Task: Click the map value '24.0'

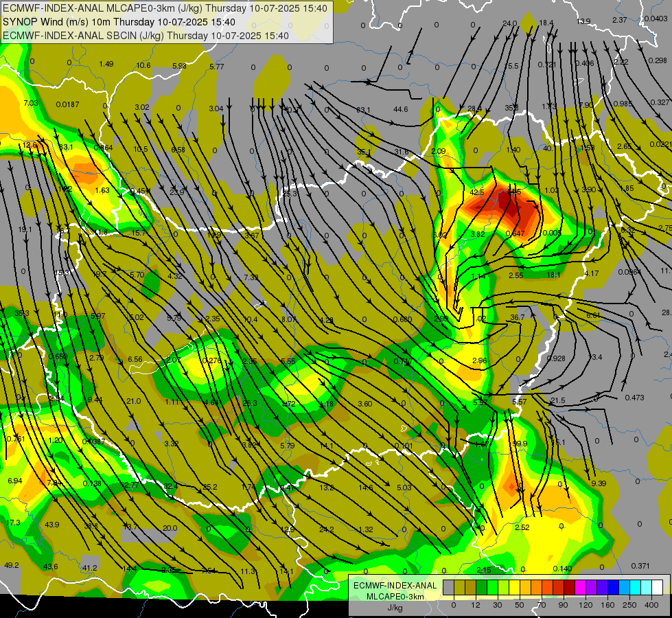Action: (510, 23)
